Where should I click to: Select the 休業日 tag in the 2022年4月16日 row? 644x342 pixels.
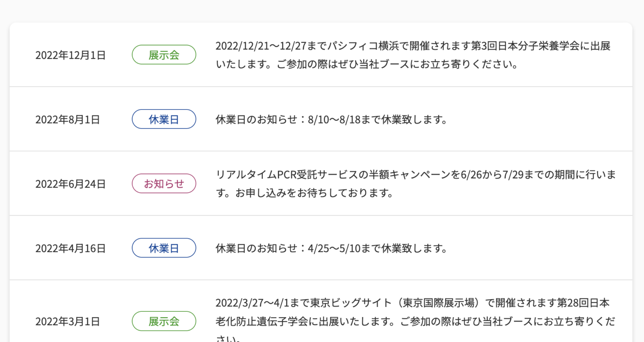coord(164,248)
